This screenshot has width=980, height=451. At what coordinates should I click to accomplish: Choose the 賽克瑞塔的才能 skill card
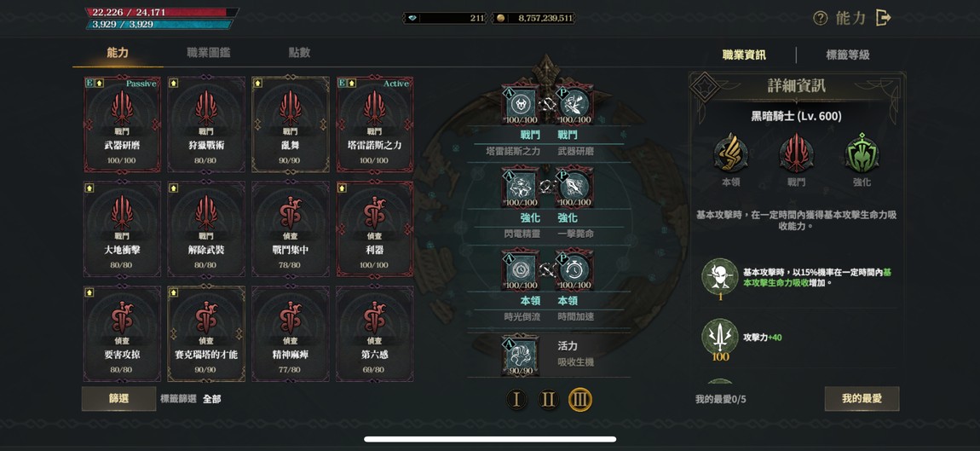point(206,334)
